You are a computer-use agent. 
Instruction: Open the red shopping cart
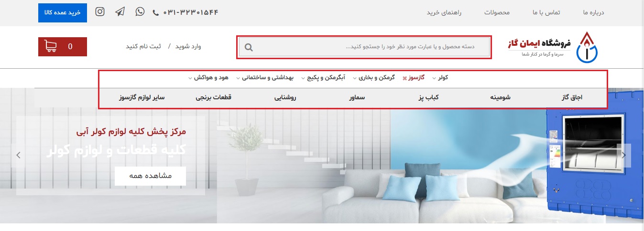pyautogui.click(x=63, y=47)
